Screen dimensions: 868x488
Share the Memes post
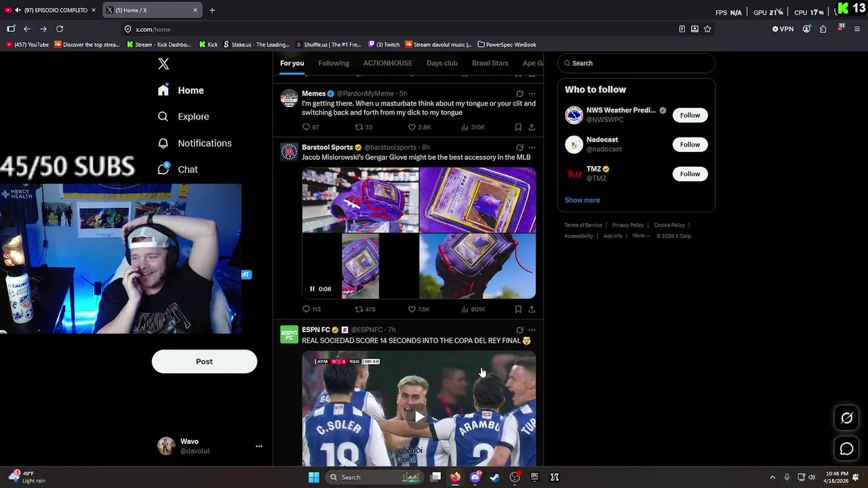[x=532, y=127]
